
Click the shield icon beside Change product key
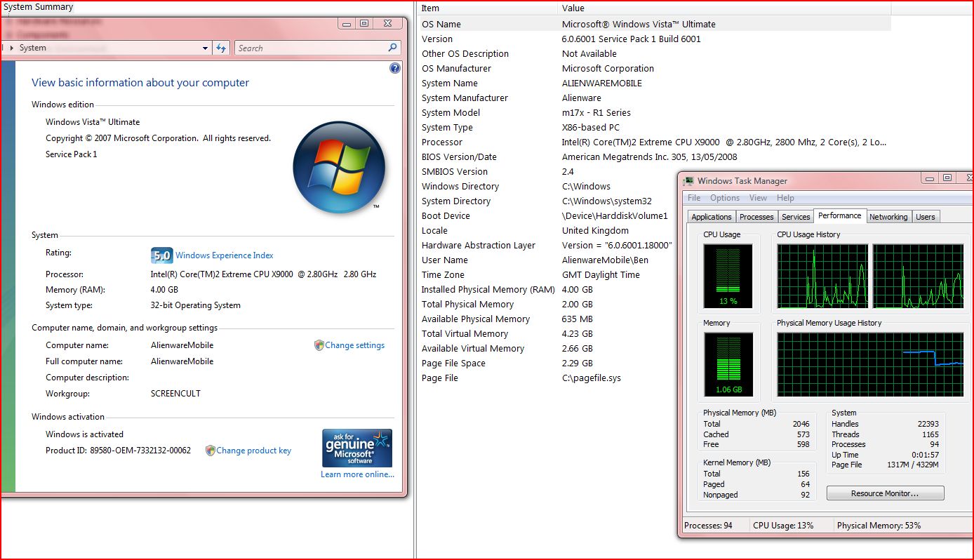(x=210, y=451)
